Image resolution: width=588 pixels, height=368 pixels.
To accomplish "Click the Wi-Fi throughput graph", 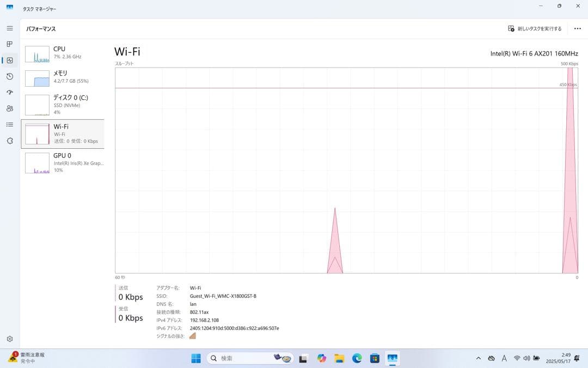I will point(346,171).
